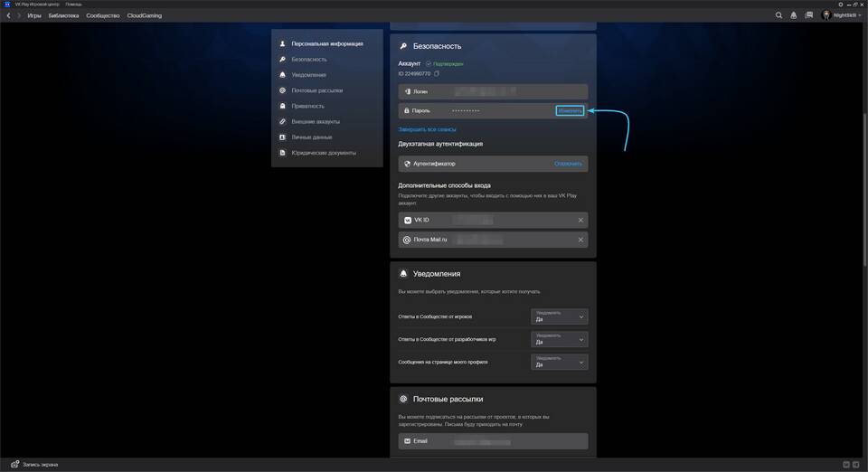Open the search magnifier icon
The width and height of the screenshot is (868, 472).
(x=778, y=15)
